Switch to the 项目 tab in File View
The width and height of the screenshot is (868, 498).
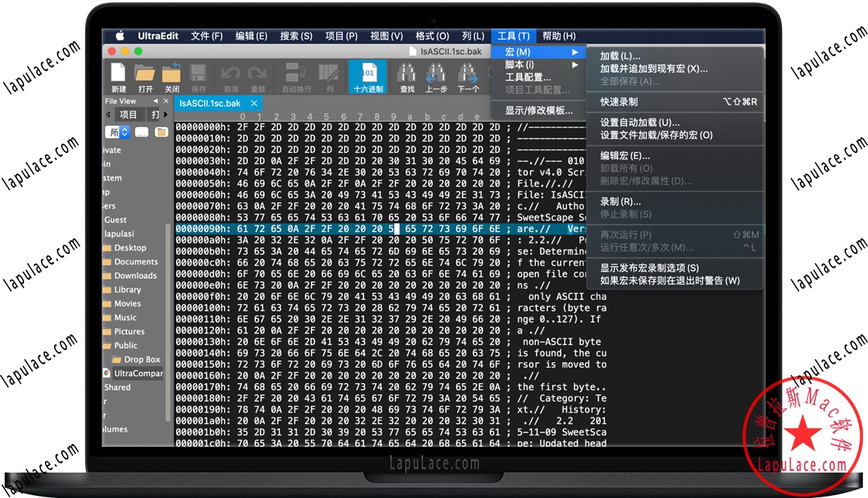tap(128, 115)
